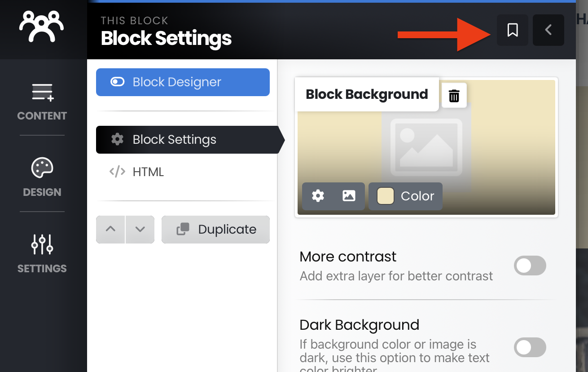Choose background image with picture icon

[349, 196]
